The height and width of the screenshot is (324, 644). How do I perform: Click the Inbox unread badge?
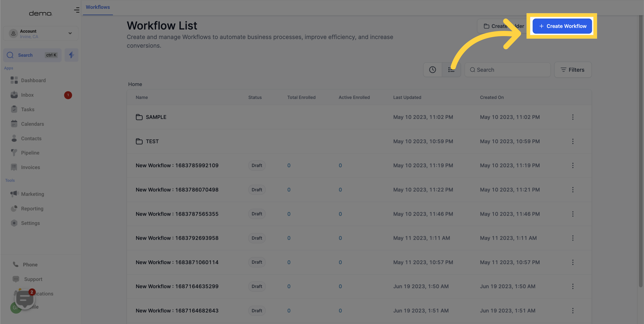click(x=68, y=95)
